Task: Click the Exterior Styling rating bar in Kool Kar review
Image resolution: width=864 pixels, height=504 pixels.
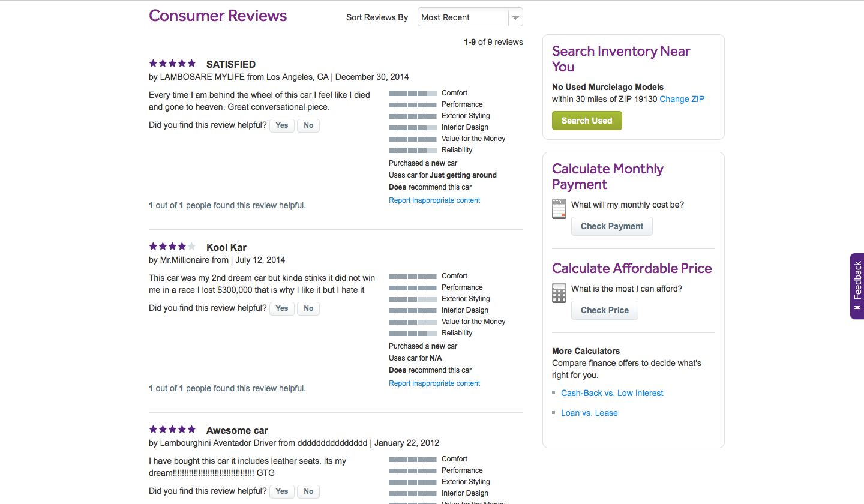Action: (x=413, y=299)
